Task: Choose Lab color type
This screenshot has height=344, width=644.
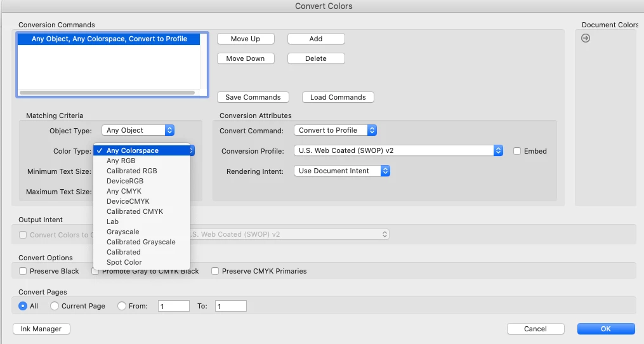Action: 142,222
